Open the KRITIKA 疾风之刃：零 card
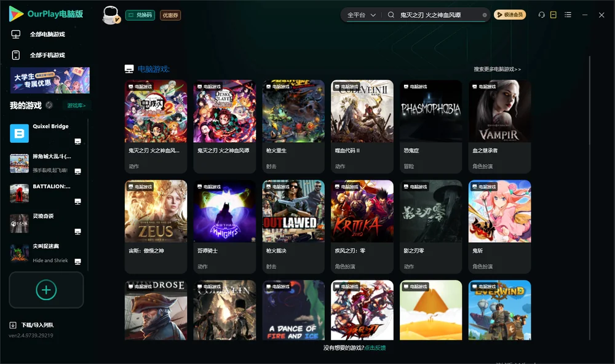 point(362,226)
